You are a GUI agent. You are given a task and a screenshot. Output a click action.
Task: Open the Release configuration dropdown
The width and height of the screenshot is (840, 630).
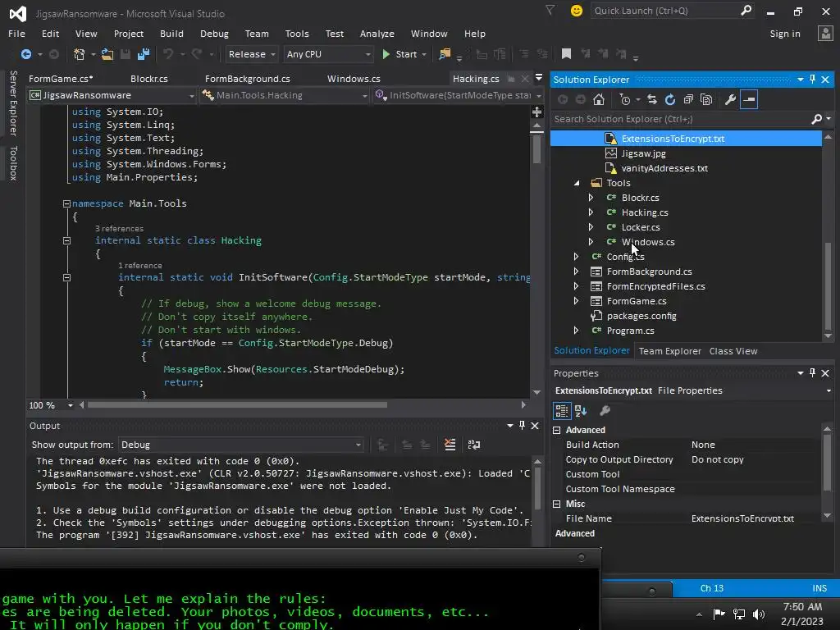click(x=251, y=54)
